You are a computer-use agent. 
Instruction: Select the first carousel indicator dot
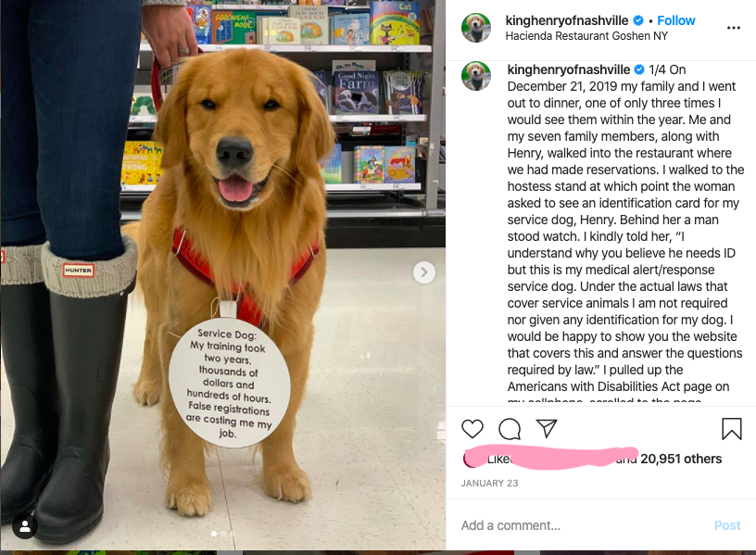(x=214, y=534)
